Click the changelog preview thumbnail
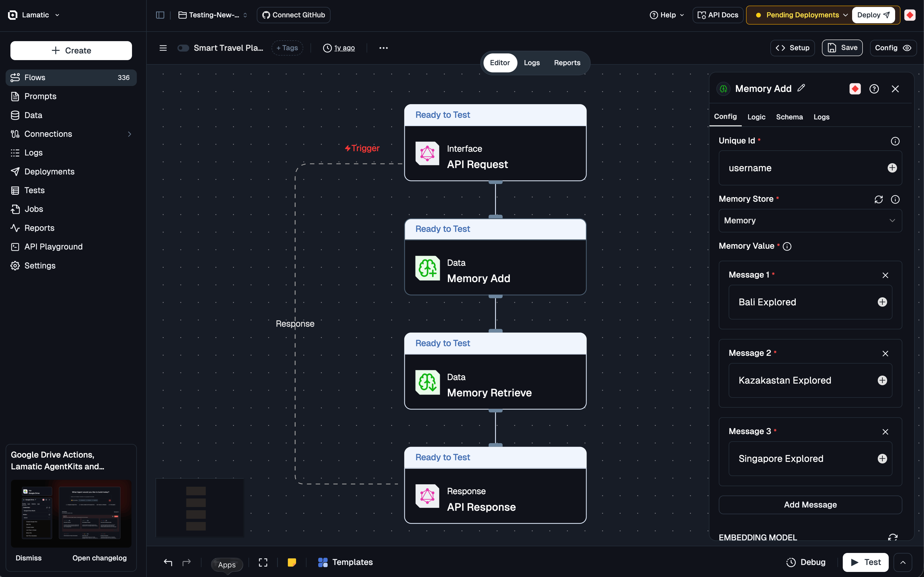924x577 pixels. coord(71,513)
